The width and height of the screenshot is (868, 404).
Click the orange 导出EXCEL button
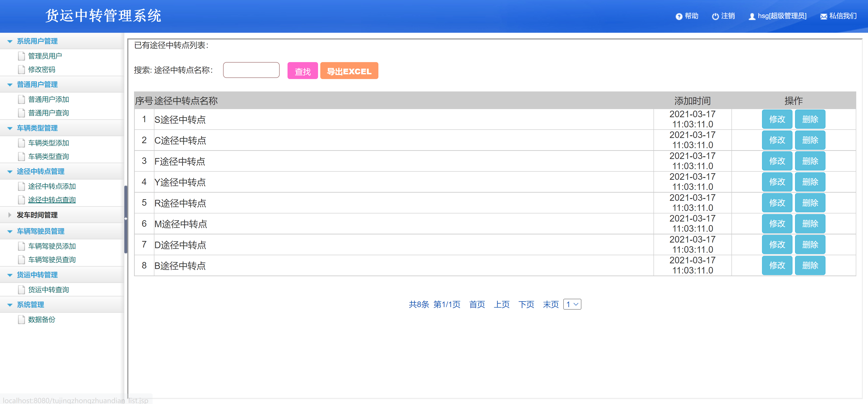[x=349, y=71]
